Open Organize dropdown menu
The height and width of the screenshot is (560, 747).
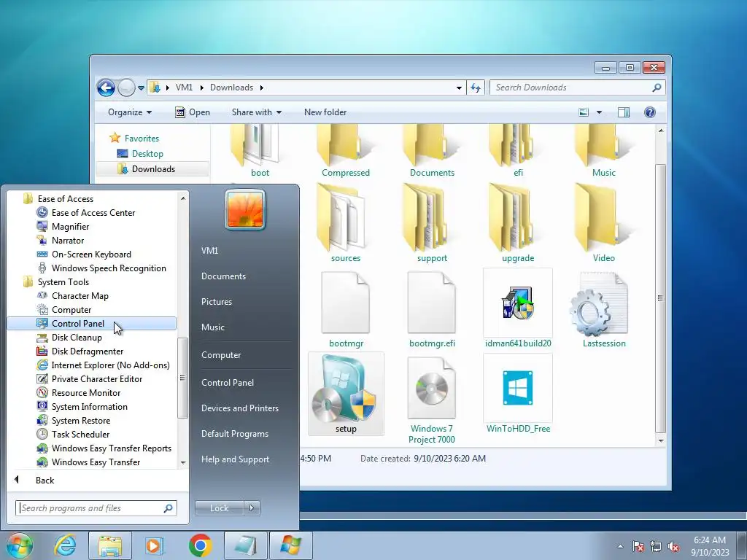[130, 112]
